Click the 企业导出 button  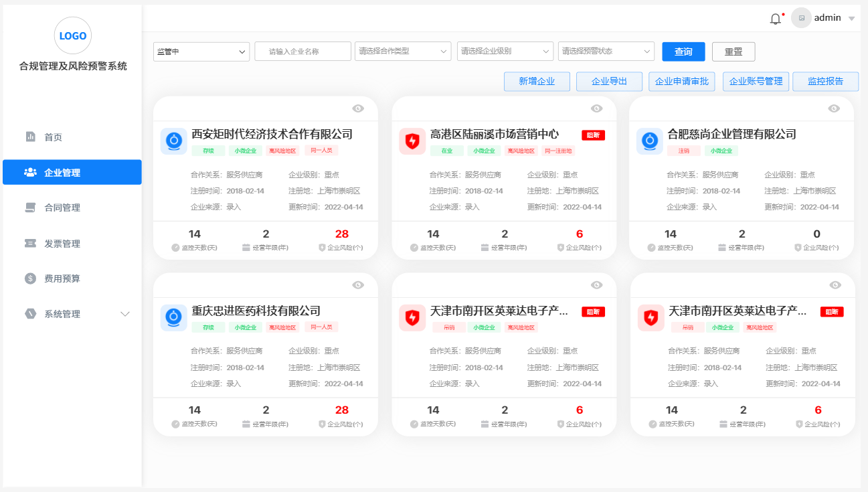609,82
